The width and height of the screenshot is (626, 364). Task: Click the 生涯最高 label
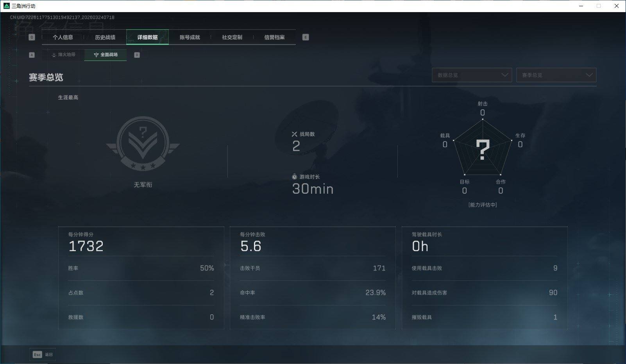click(68, 98)
